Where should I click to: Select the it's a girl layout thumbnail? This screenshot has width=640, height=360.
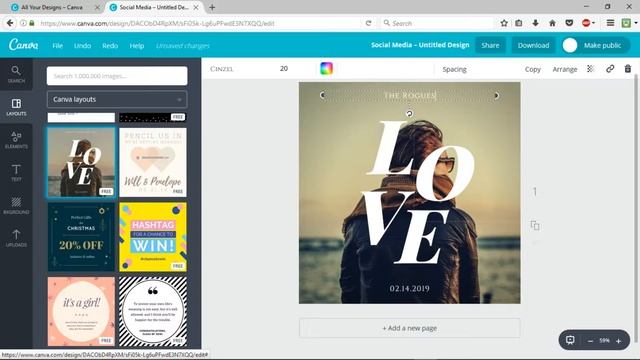[x=81, y=311]
